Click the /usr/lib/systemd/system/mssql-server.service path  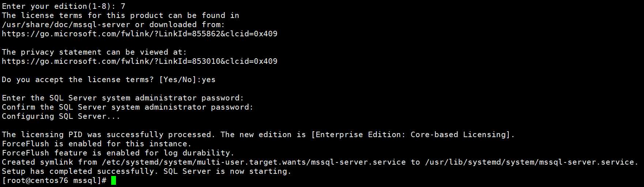[x=531, y=162]
